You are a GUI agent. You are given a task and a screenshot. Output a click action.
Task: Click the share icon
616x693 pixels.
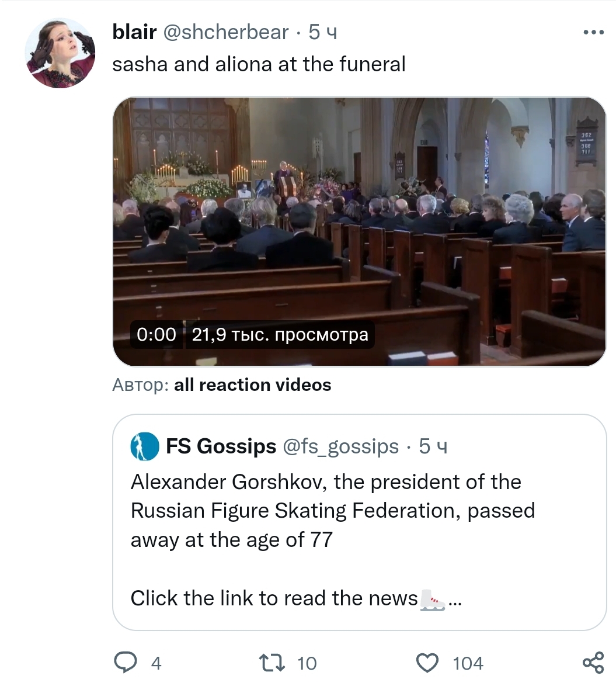593,663
